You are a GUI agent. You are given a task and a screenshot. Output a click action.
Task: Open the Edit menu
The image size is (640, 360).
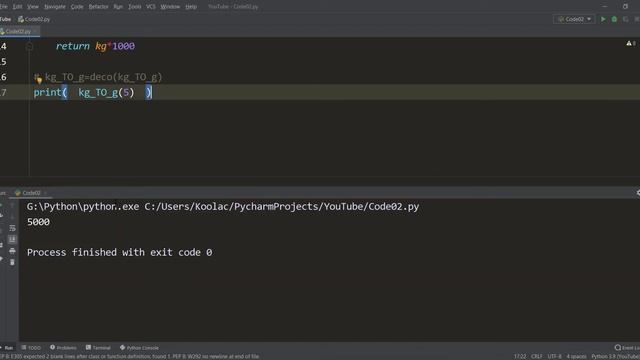point(18,7)
